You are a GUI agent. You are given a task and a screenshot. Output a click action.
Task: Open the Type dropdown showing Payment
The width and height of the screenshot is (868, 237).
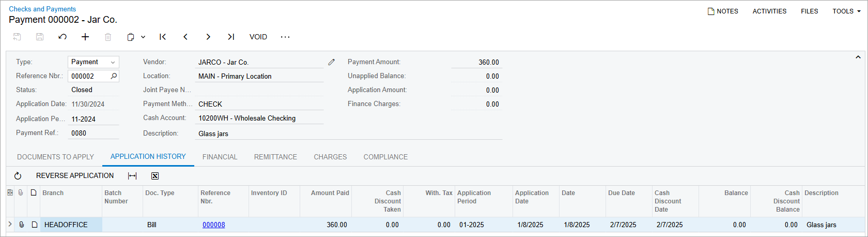point(94,62)
